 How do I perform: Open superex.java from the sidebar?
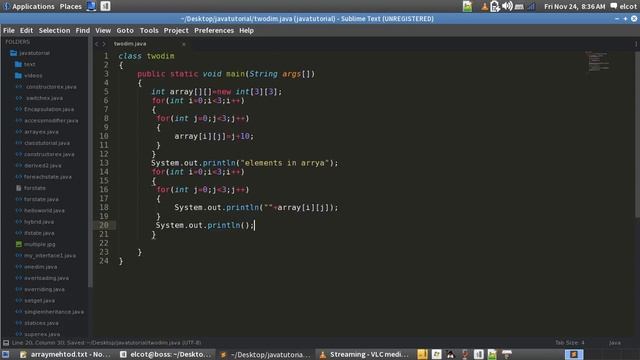coord(42,334)
